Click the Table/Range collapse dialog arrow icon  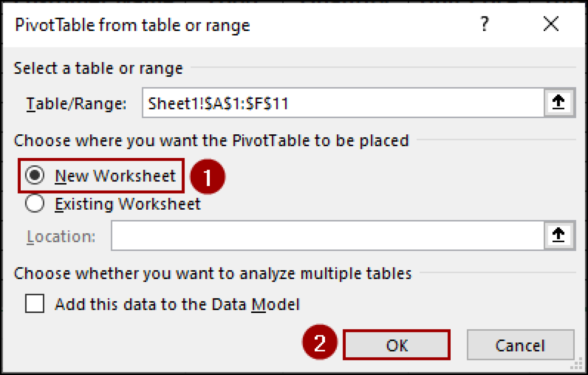559,103
